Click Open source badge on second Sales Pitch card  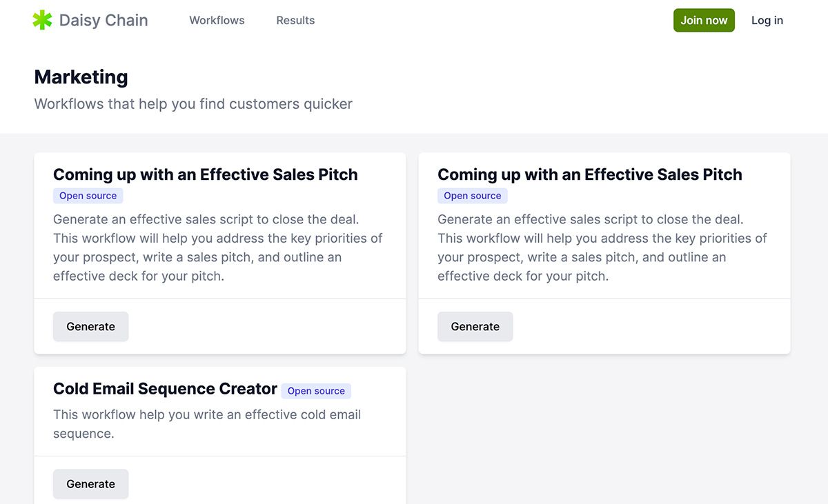click(472, 196)
